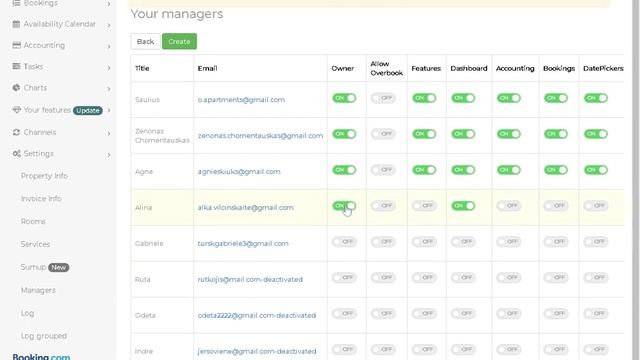
Task: Toggle Allow Overbook switch for Saulius
Action: coord(383,98)
